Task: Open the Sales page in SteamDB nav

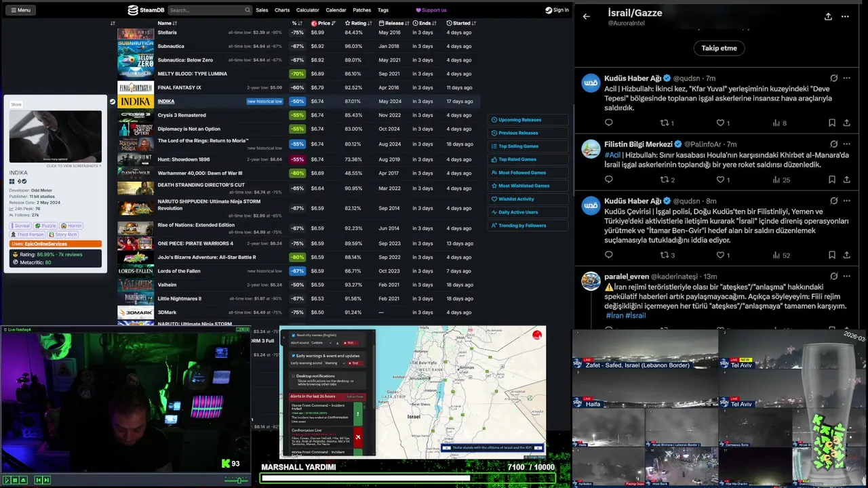Action: [262, 10]
